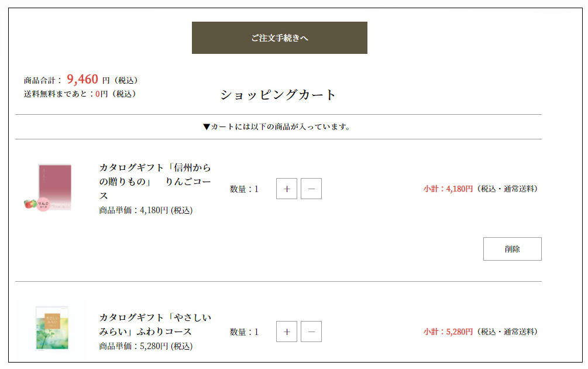Click the 9,460 円 total amount
588x369 pixels.
(x=88, y=80)
